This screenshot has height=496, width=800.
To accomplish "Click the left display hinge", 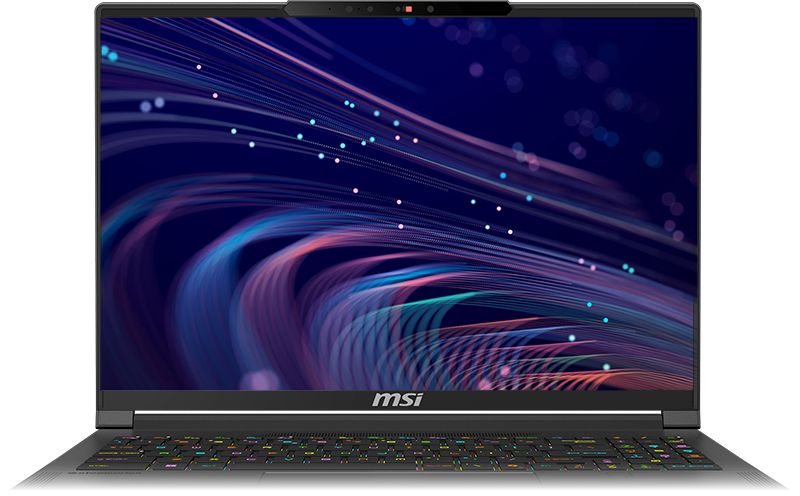I will (119, 419).
